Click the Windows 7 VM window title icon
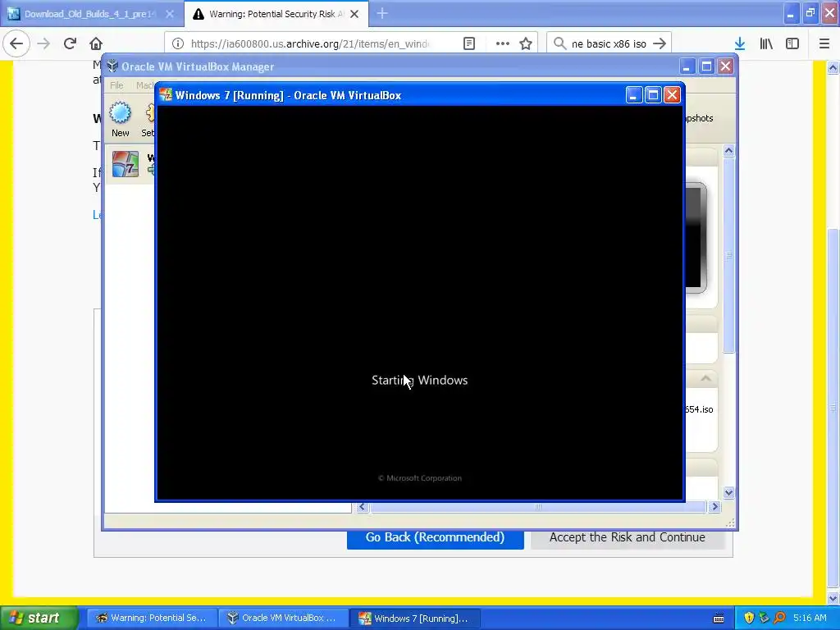The image size is (840, 630). click(166, 95)
